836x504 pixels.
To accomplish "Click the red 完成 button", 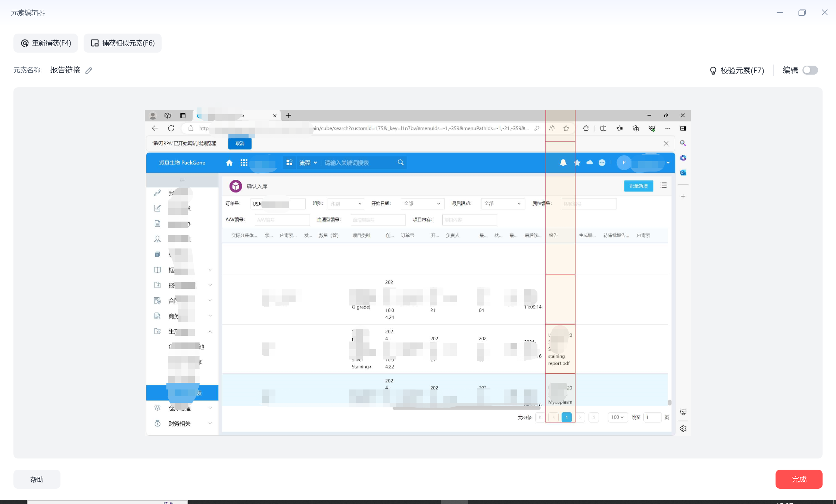I will [x=799, y=479].
